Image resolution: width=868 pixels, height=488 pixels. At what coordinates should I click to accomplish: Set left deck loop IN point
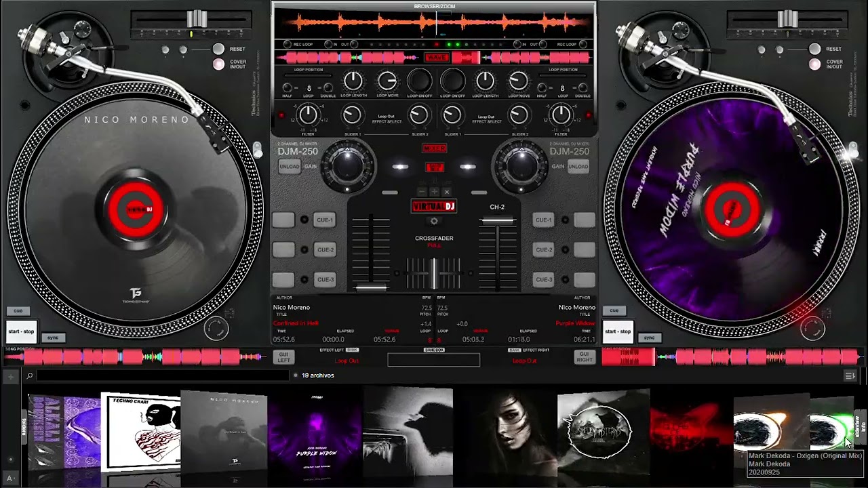pyautogui.click(x=328, y=44)
